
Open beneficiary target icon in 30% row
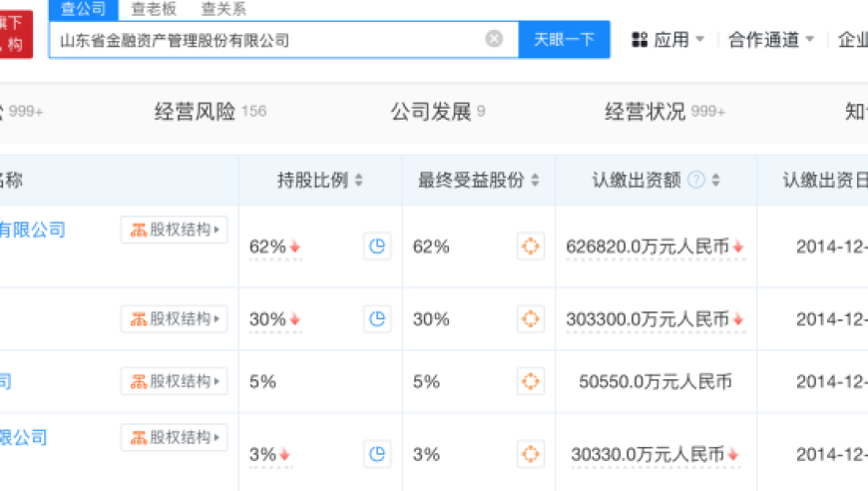coord(530,319)
